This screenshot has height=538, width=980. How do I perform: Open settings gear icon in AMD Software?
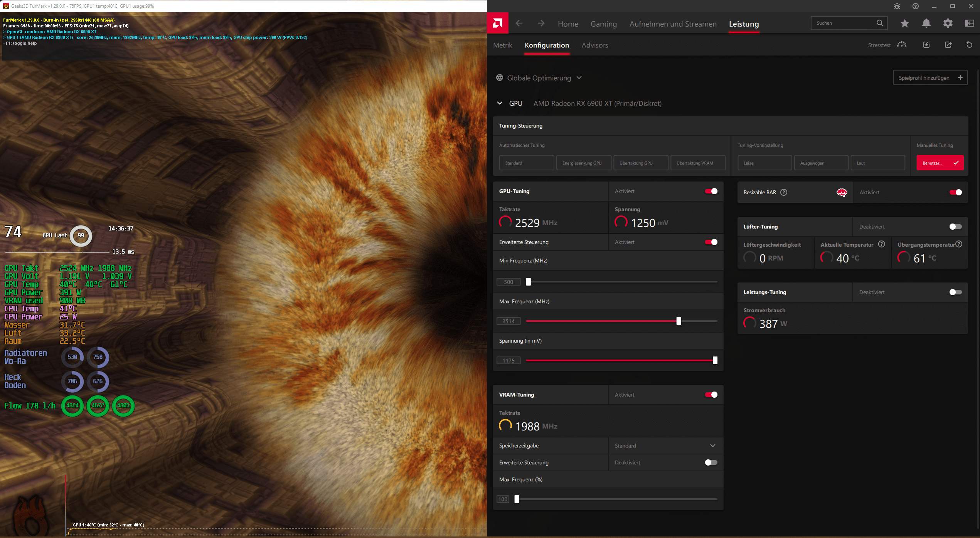coord(948,24)
